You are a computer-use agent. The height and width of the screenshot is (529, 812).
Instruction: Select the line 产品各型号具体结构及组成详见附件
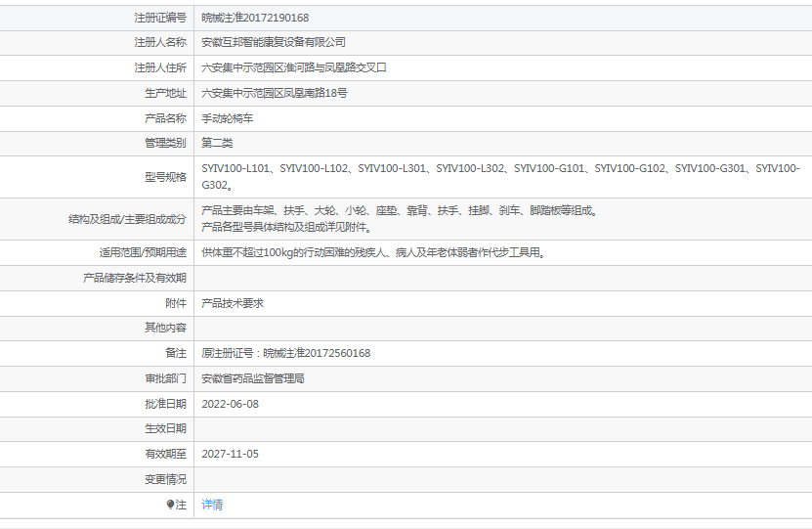click(x=286, y=228)
